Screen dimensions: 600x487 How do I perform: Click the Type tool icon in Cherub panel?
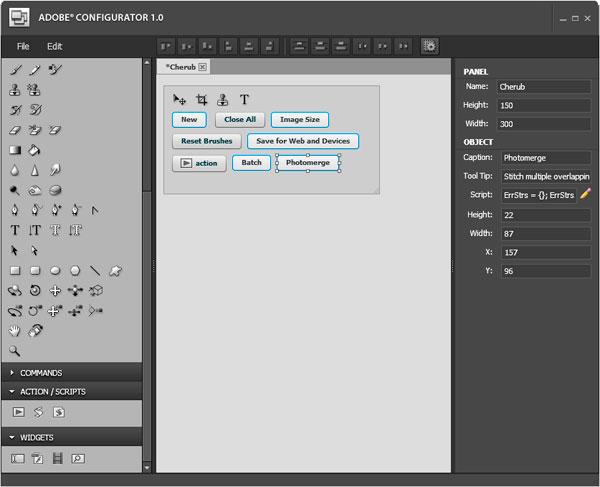point(244,99)
